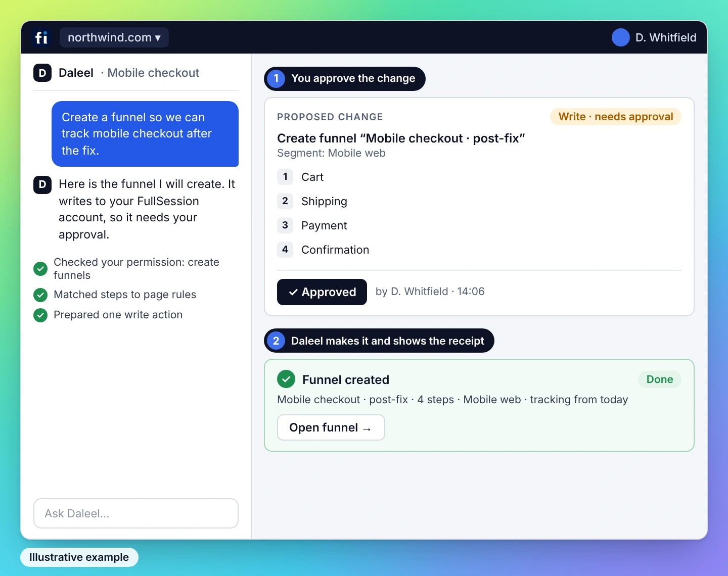Select 'by D. Whitfield · 14:06' text

click(430, 292)
